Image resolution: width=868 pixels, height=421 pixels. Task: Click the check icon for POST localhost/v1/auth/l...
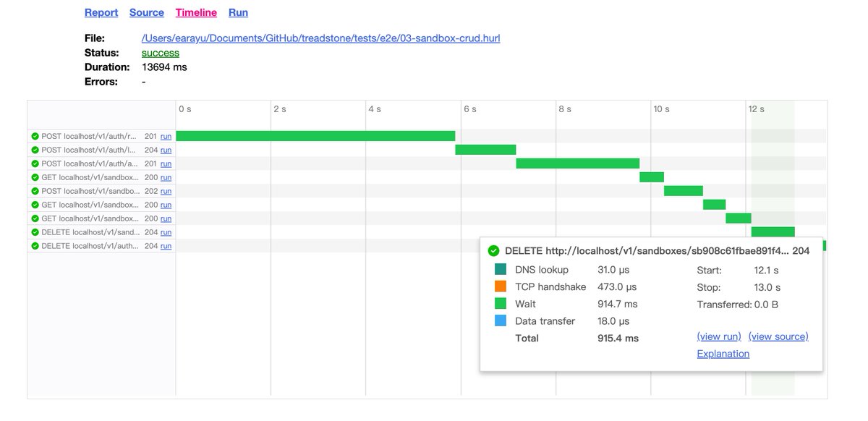(35, 150)
